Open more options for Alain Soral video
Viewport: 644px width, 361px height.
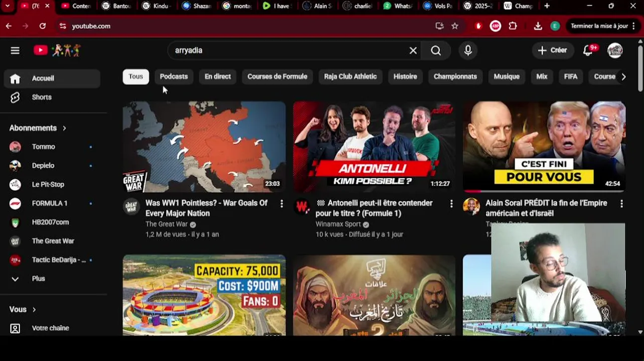(x=621, y=204)
